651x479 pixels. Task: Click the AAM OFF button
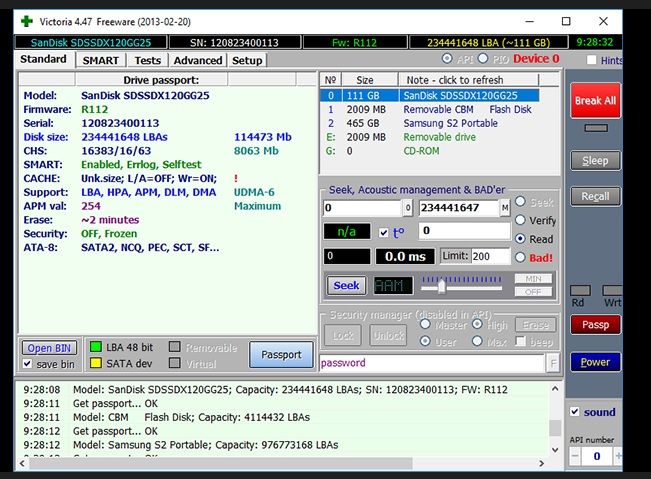[x=533, y=292]
